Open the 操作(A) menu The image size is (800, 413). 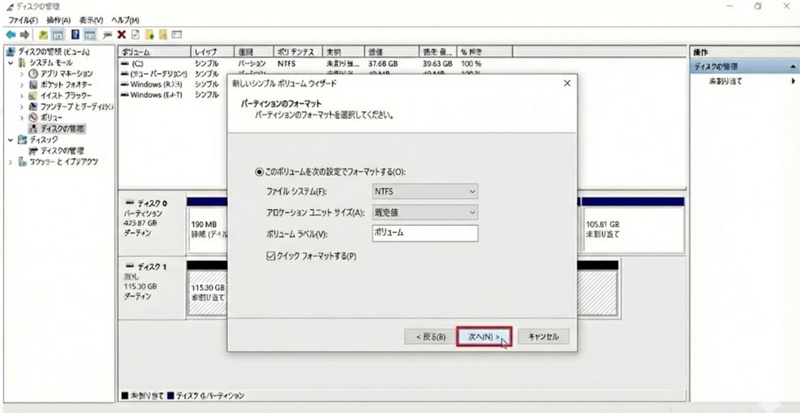point(58,20)
